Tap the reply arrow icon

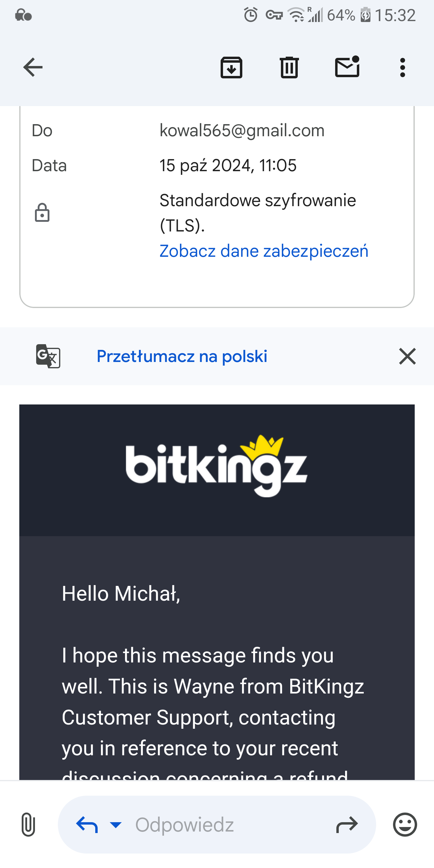87,825
